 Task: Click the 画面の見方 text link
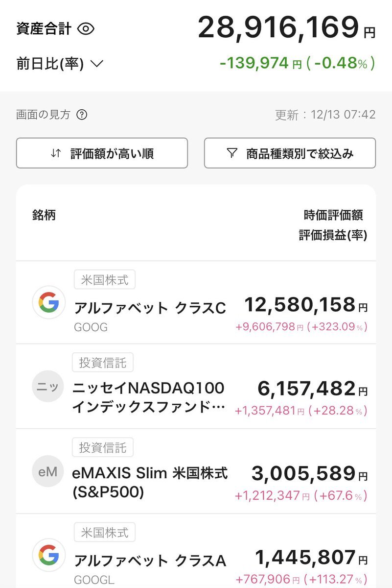pos(44,115)
